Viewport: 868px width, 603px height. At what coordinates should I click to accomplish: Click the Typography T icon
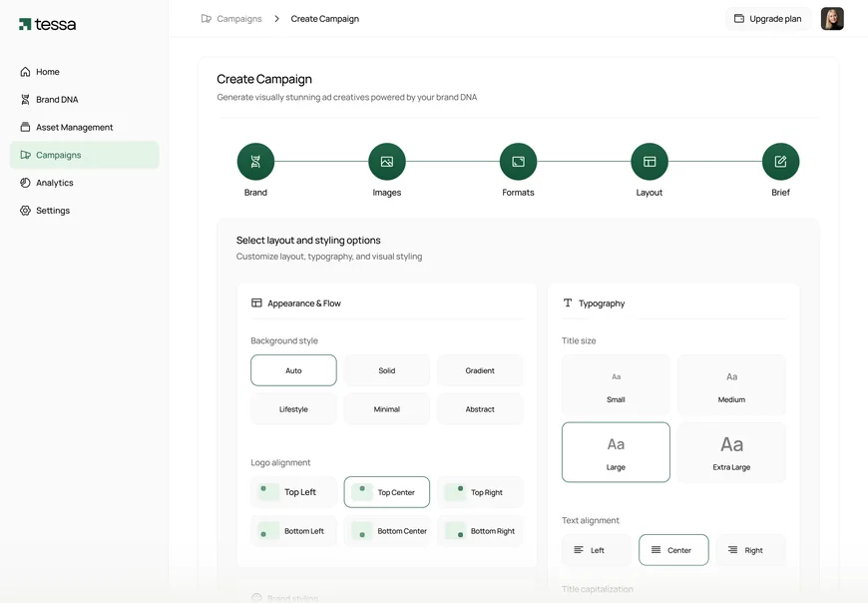click(x=568, y=302)
